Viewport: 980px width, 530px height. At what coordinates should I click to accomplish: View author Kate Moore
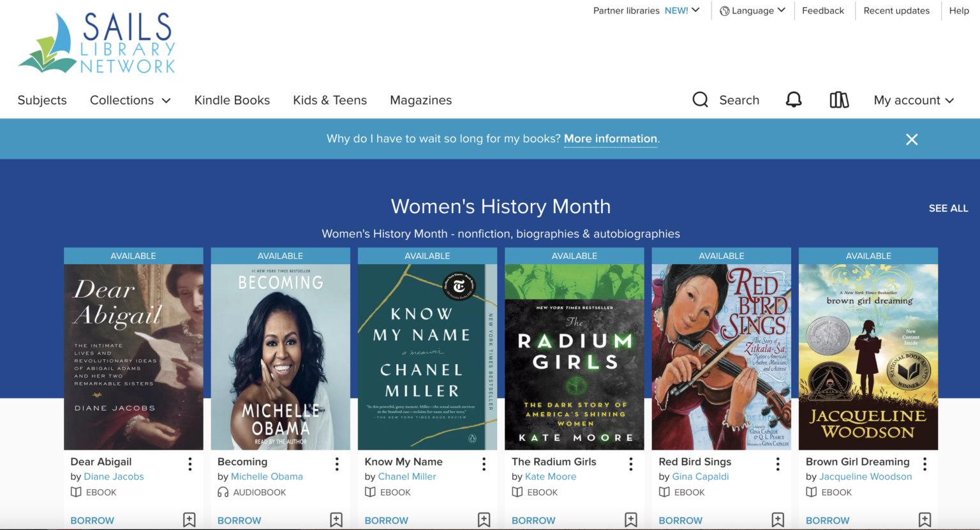(551, 476)
